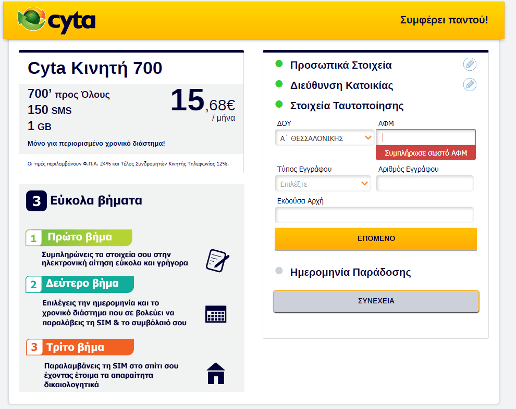Click the Πρώτο βήμα step label
The height and width of the screenshot is (409, 516).
pyautogui.click(x=79, y=237)
